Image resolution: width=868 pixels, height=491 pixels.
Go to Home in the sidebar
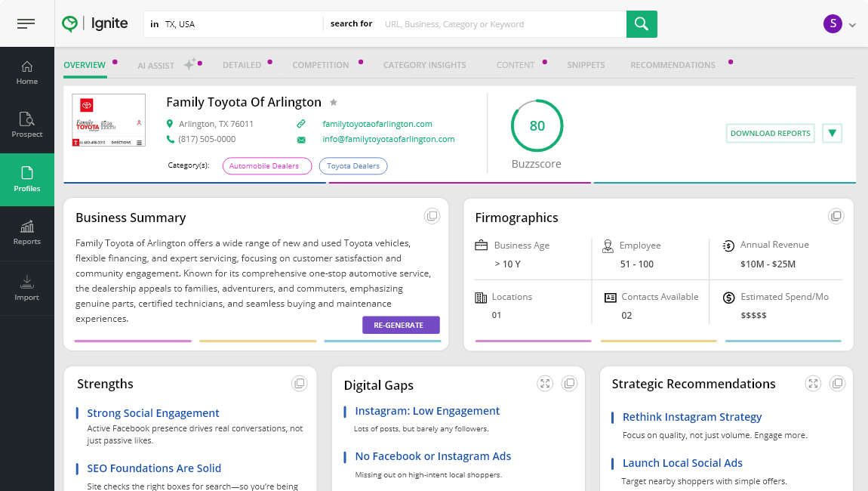27,73
